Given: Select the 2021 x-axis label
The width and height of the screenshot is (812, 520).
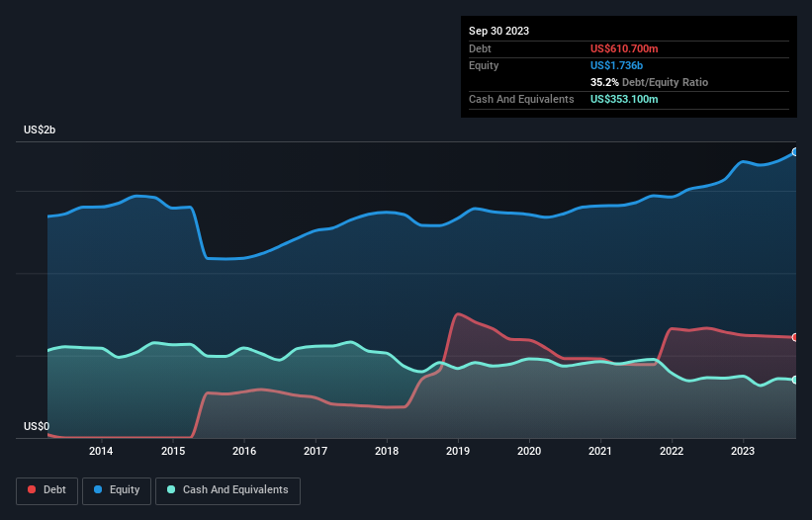Looking at the screenshot, I should point(600,451).
